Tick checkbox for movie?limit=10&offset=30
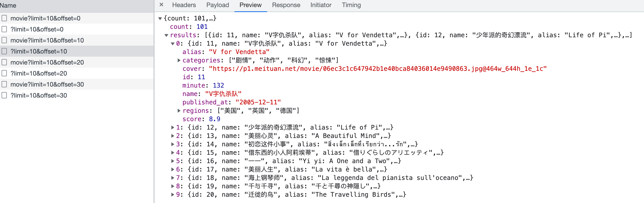This screenshot has width=644, height=203. coord(4,84)
